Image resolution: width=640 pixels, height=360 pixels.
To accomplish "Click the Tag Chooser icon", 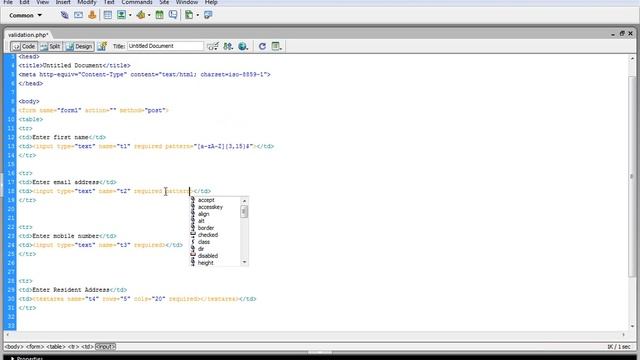I will pos(208,15).
